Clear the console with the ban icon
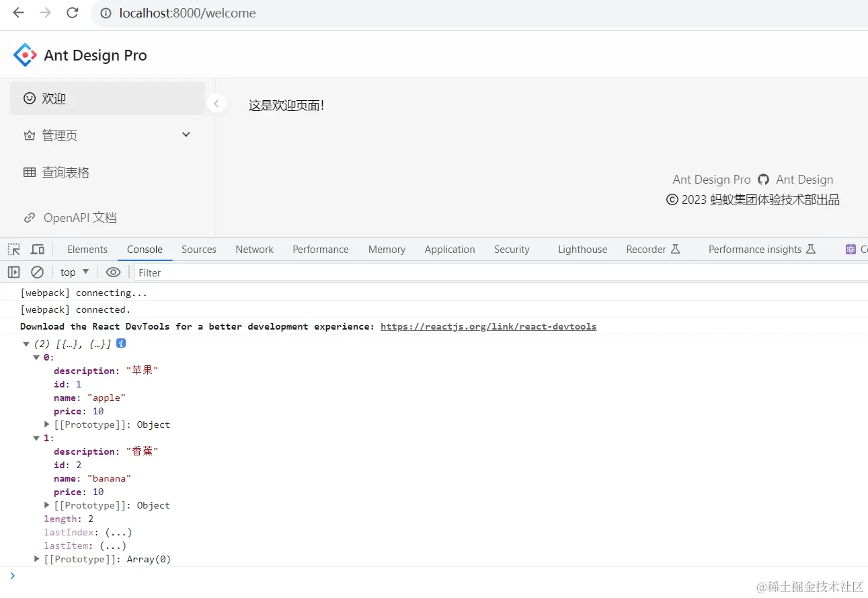This screenshot has width=868, height=598. pyautogui.click(x=38, y=272)
